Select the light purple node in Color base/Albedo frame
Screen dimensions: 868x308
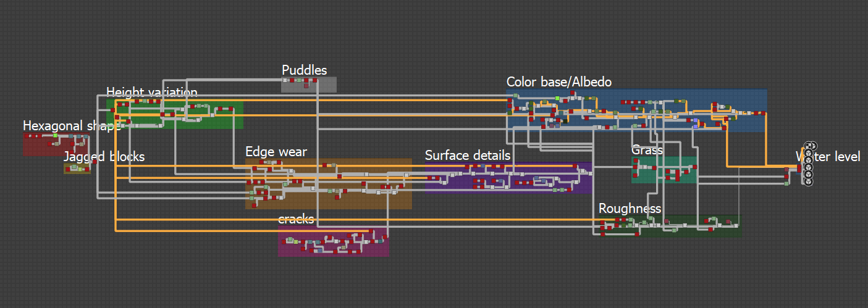tap(696, 122)
